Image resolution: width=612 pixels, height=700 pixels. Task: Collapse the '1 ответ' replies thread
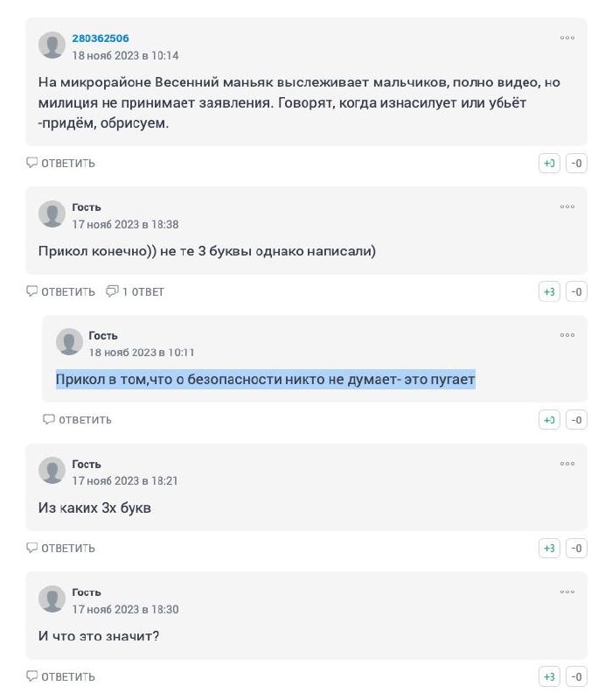point(135,291)
